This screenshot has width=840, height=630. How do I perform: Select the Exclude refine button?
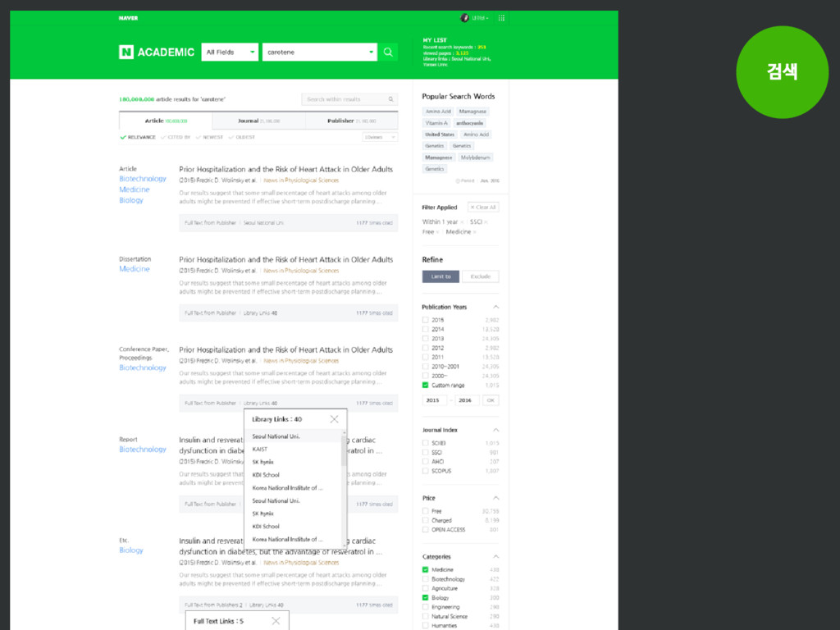481,276
